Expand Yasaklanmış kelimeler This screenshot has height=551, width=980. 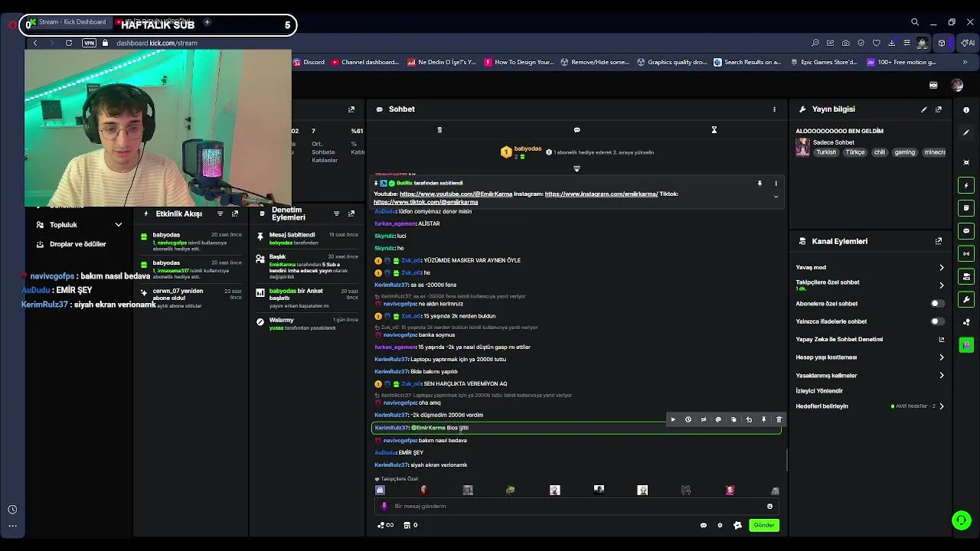tap(941, 375)
